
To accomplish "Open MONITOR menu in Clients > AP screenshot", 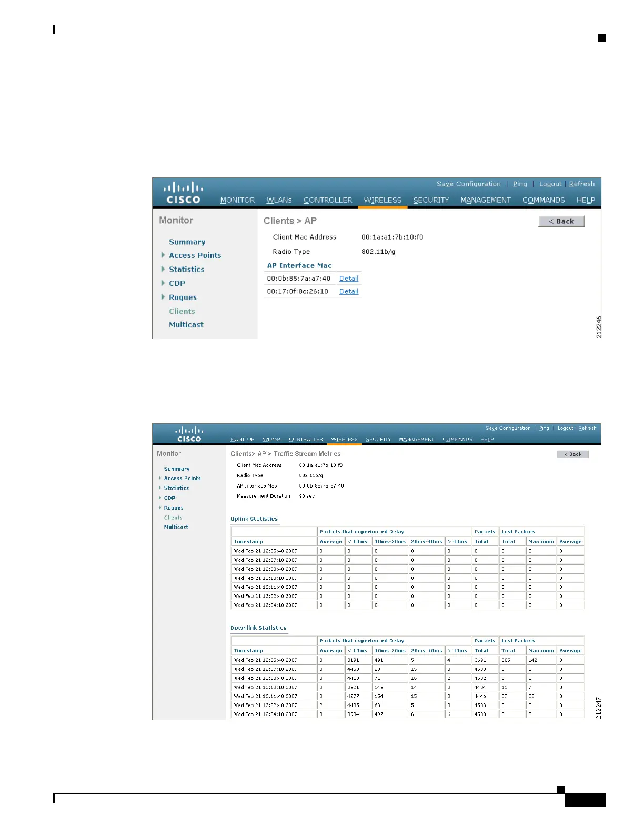I will coord(237,200).
